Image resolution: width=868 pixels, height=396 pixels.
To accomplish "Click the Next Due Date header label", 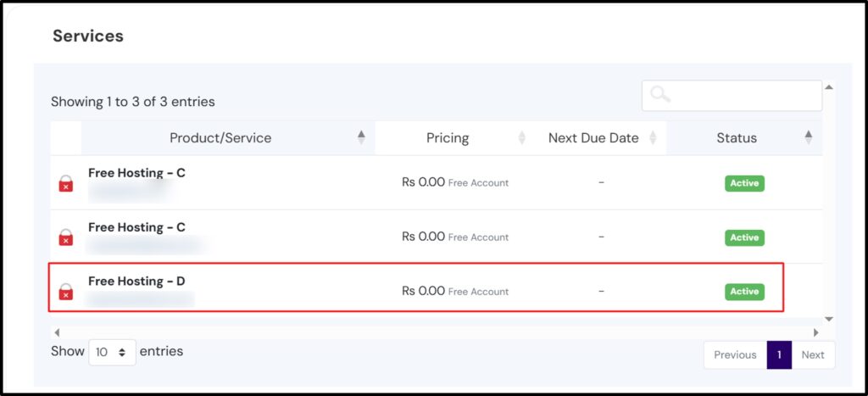I will (x=593, y=138).
